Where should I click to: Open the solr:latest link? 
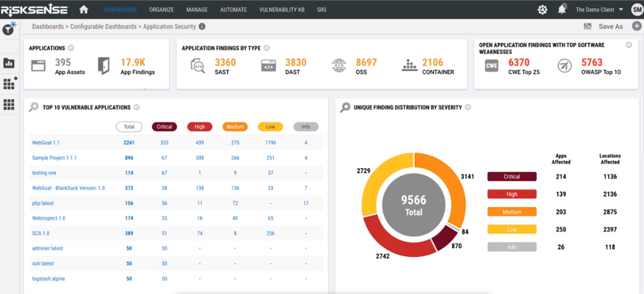coord(43,263)
